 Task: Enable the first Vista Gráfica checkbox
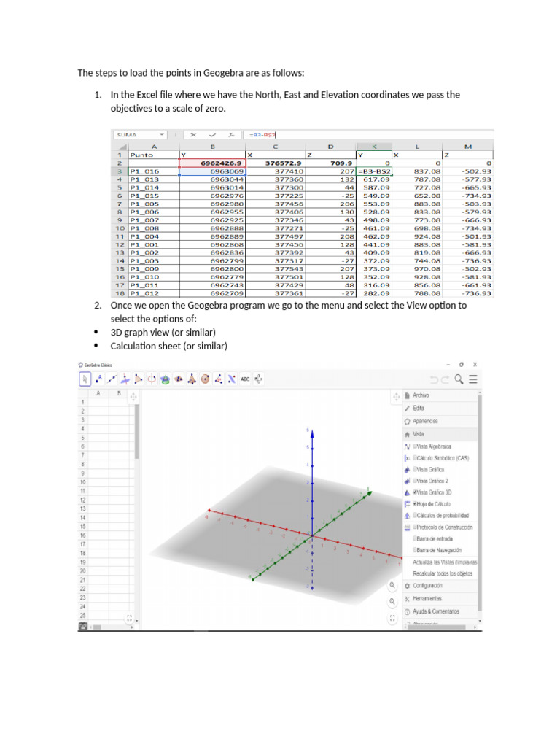click(x=415, y=469)
